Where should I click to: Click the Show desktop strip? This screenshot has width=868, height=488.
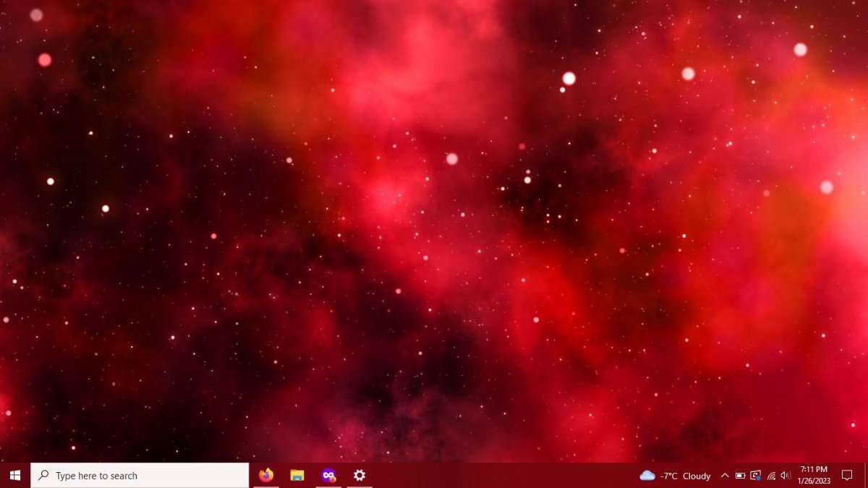click(x=865, y=476)
